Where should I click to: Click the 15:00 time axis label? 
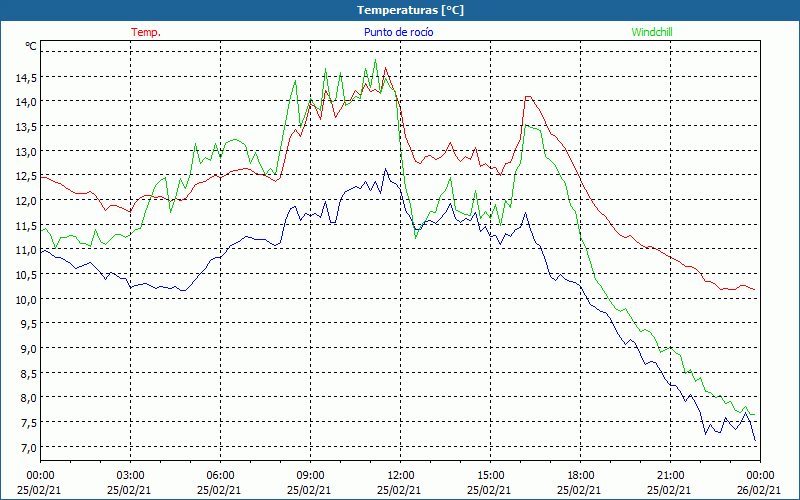[x=490, y=476]
